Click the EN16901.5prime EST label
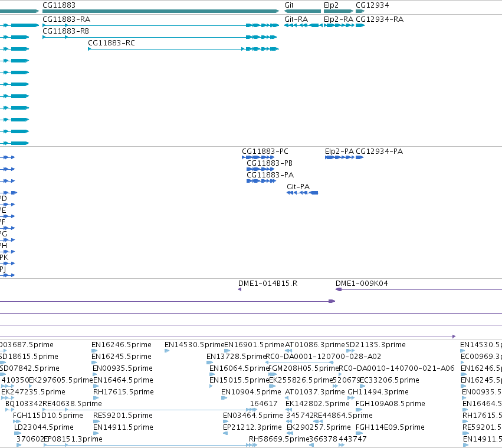 (x=254, y=345)
